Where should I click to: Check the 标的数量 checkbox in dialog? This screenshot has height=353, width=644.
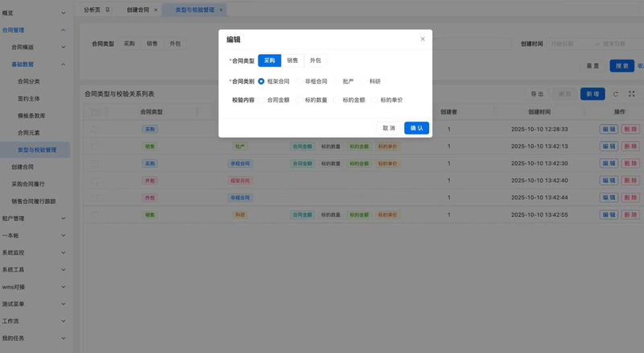pos(299,100)
